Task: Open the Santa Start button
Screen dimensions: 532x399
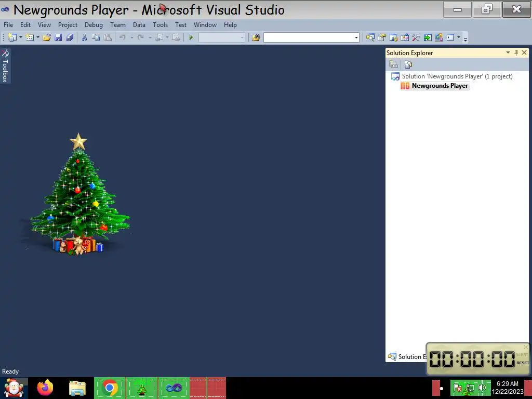Action: pos(14,388)
